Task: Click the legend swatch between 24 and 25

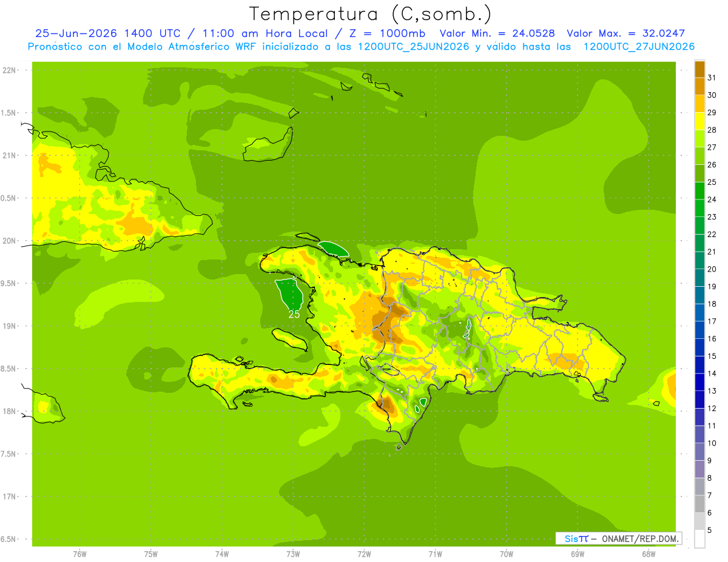Action: 699,191
